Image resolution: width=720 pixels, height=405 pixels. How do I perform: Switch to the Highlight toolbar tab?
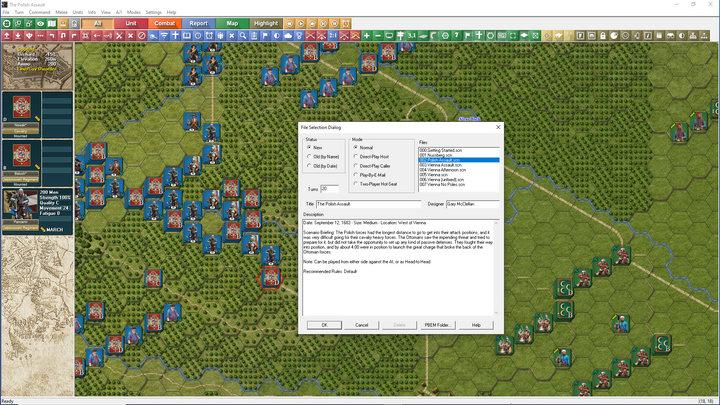pyautogui.click(x=266, y=23)
